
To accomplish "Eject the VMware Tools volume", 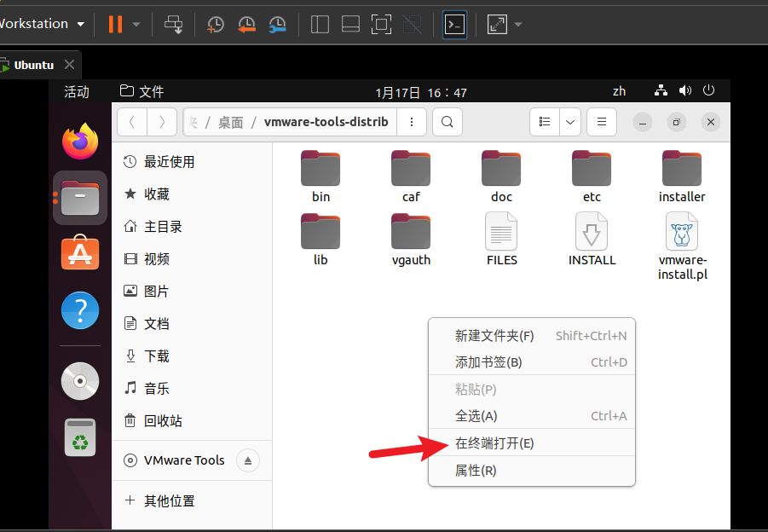I will click(248, 460).
